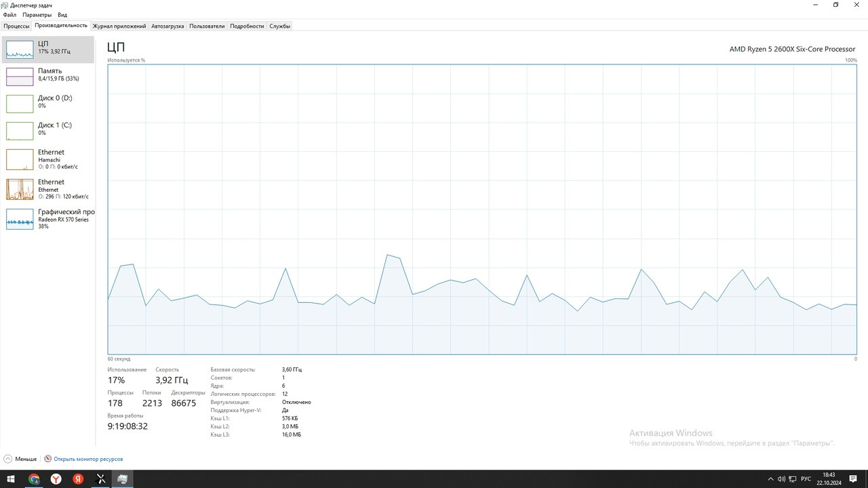Switch the РУС input language indicator
868x488 pixels.
806,479
